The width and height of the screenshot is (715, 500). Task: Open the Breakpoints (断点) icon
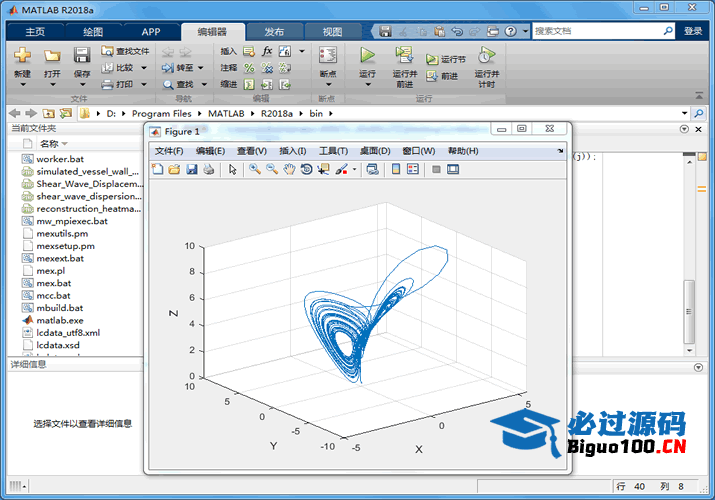point(328,55)
